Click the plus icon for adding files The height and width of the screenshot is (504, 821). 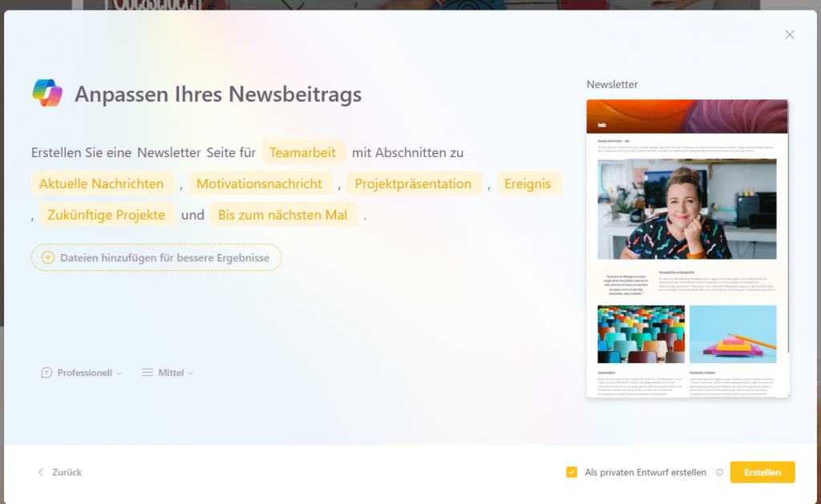47,257
